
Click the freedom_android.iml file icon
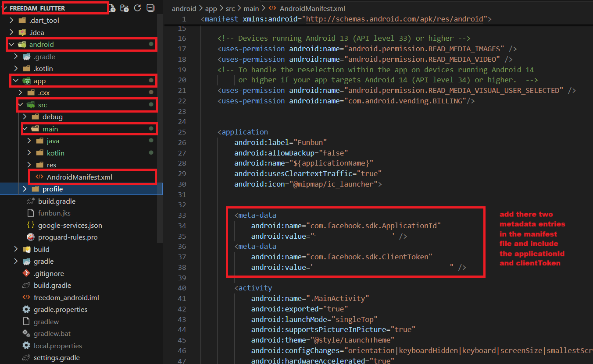[x=26, y=297]
